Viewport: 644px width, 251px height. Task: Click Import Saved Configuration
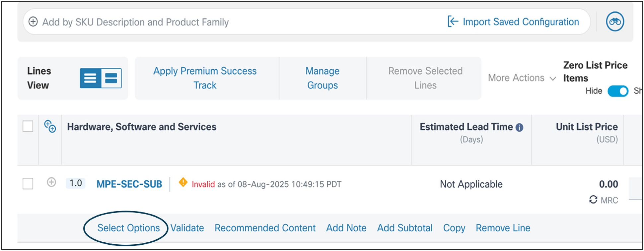tap(513, 22)
